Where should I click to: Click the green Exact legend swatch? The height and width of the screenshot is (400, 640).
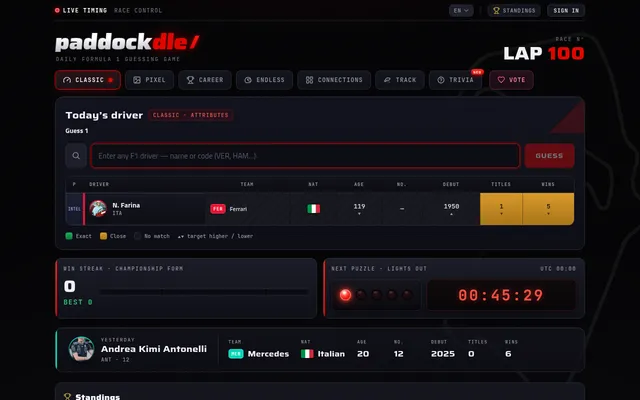point(69,236)
